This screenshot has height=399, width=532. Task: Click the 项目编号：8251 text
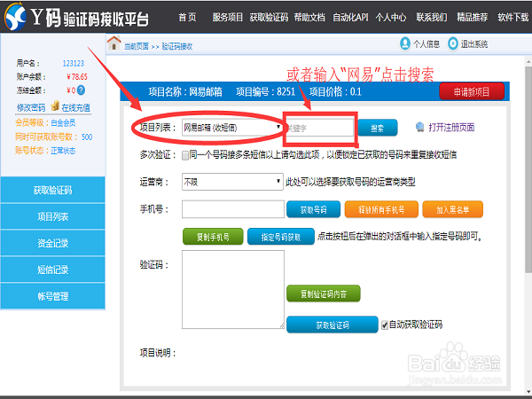click(265, 91)
